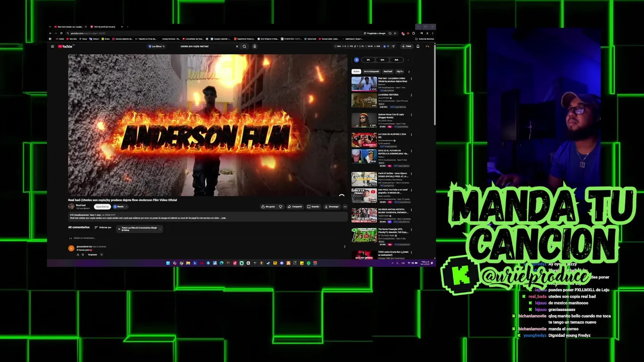Open the Crear upload button
The image size is (644, 362).
(407, 46)
